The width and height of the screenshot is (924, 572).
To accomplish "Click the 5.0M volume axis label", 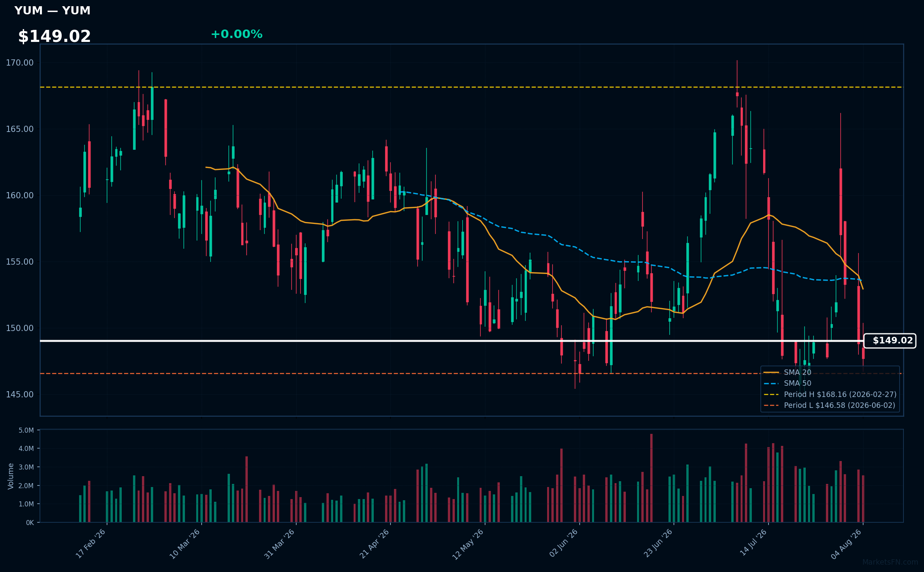I will click(26, 430).
